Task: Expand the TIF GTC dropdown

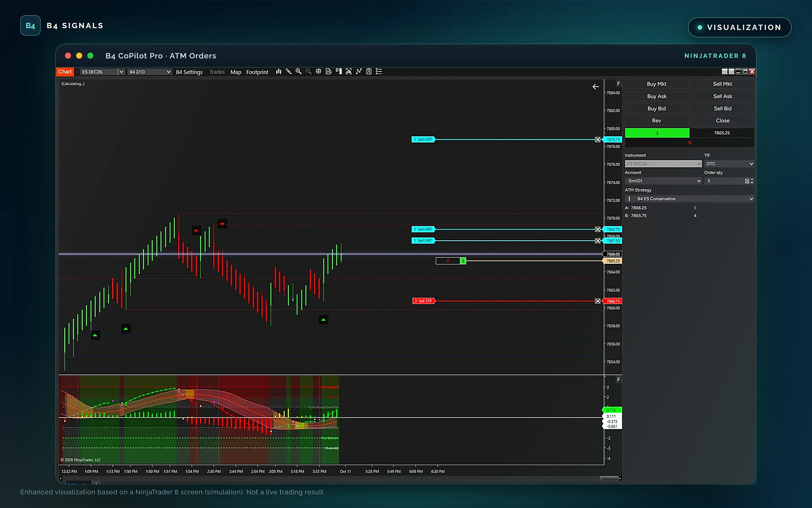Action: [729, 164]
